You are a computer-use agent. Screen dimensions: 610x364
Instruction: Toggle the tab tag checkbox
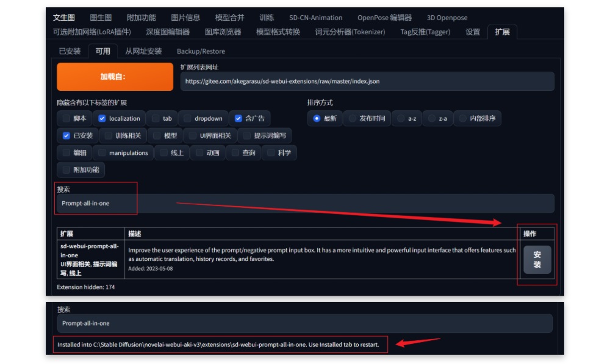coord(156,118)
